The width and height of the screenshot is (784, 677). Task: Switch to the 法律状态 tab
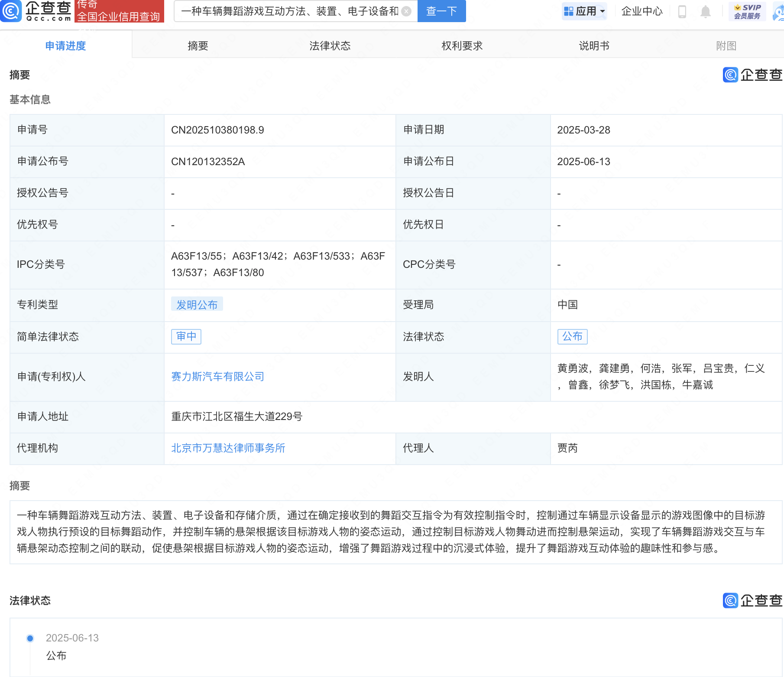330,46
